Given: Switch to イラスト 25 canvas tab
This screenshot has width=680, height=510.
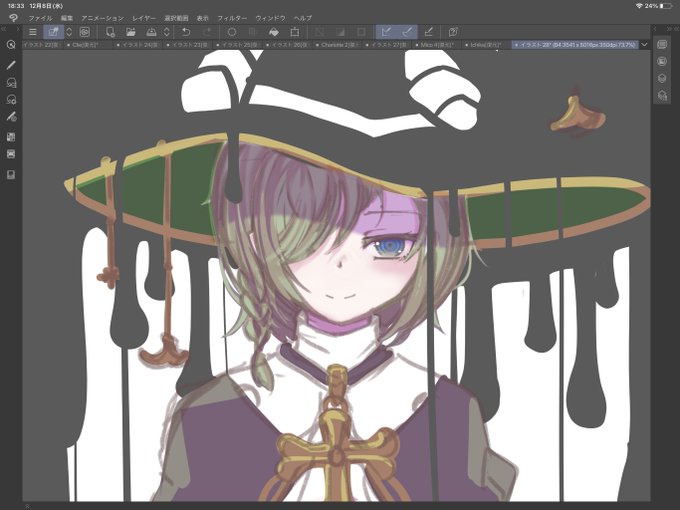Looking at the screenshot, I should tap(238, 45).
